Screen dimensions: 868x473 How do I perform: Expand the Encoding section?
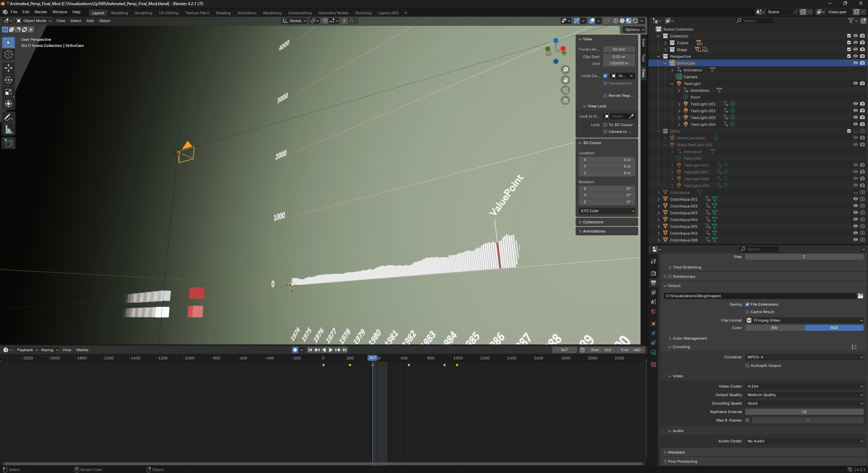pyautogui.click(x=681, y=347)
